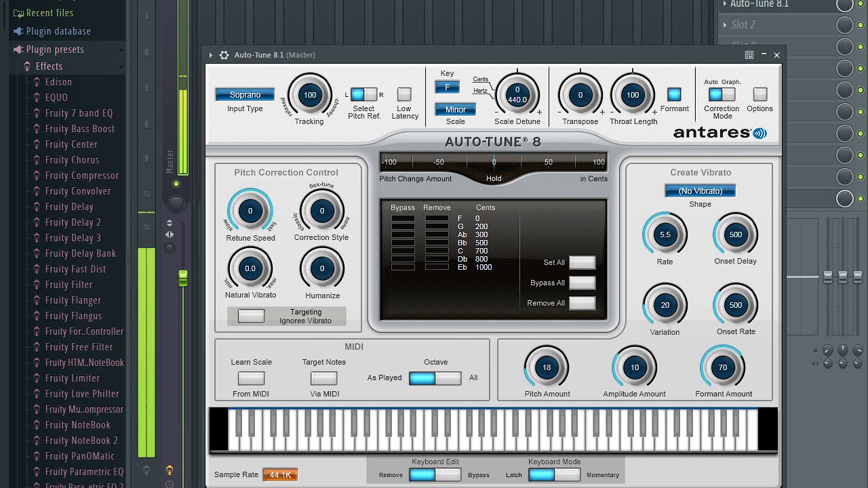Open Slot 2 in the mixer effects rack
The image size is (868, 488).
(743, 25)
